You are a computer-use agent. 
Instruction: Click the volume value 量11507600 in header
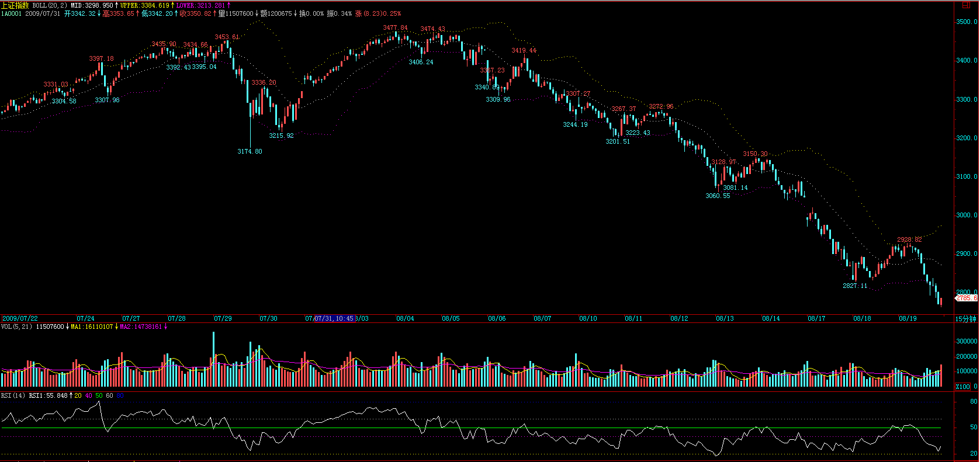pos(236,13)
